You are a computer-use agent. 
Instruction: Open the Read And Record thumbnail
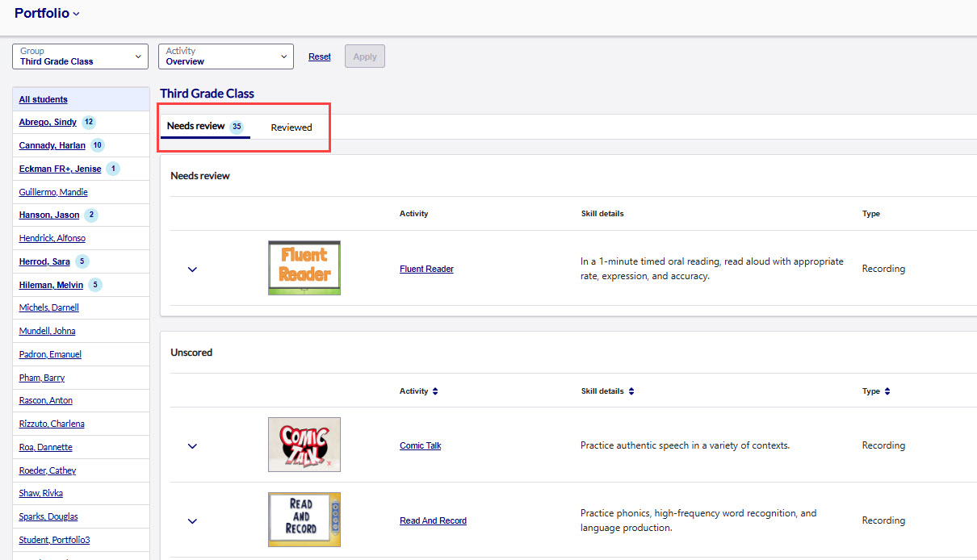[x=304, y=520]
